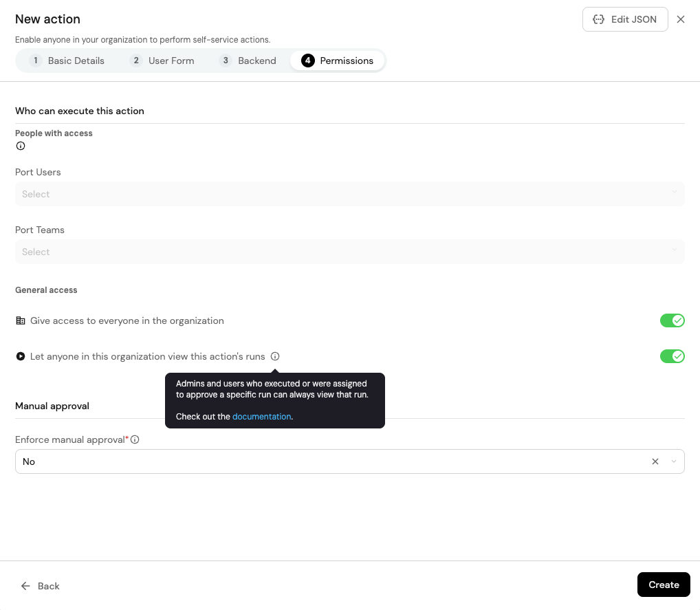Click the Edit JSON button
The height and width of the screenshot is (610, 700).
point(624,19)
